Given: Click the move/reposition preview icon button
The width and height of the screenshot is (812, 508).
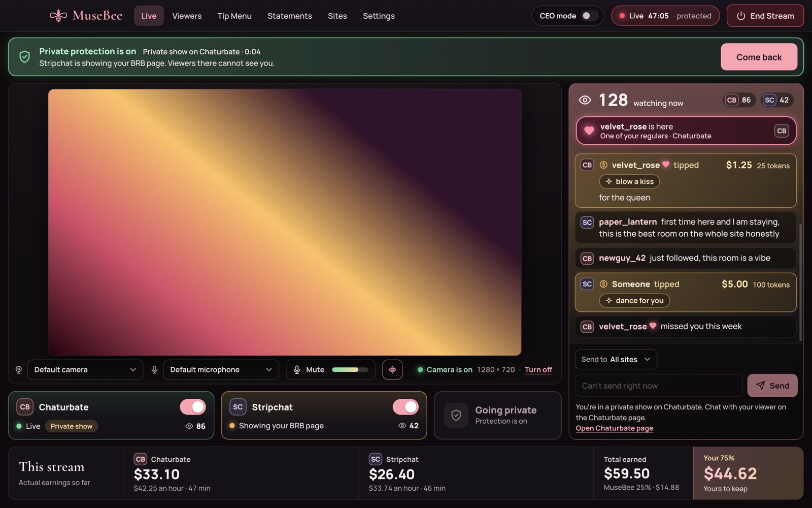Looking at the screenshot, I should 392,370.
